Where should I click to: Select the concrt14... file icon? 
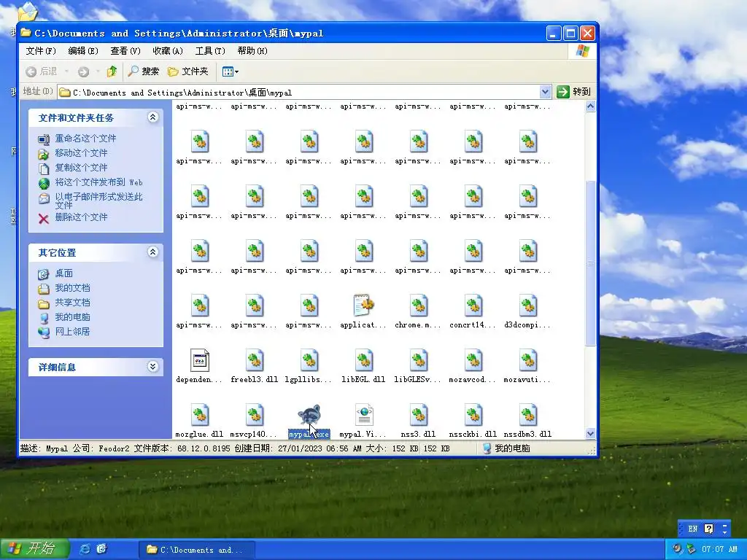click(x=473, y=306)
